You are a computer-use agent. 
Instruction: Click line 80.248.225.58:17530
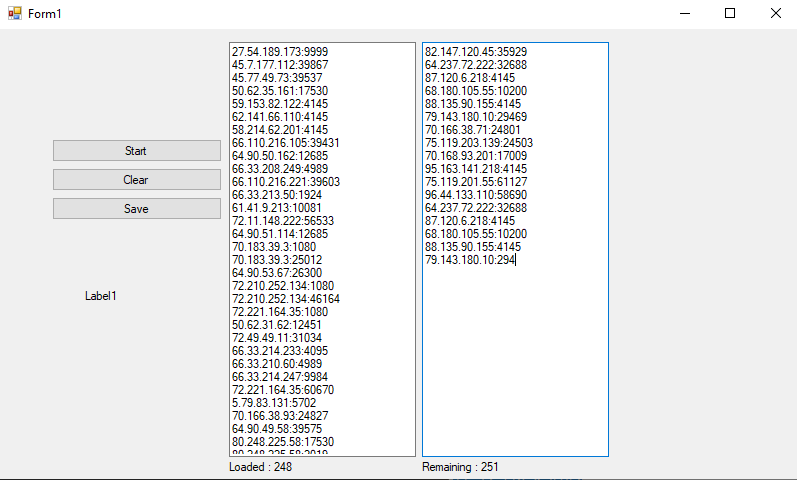pyautogui.click(x=283, y=442)
